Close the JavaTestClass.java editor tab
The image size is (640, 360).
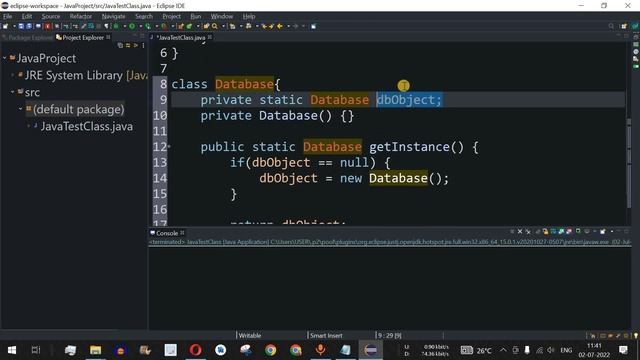point(210,37)
